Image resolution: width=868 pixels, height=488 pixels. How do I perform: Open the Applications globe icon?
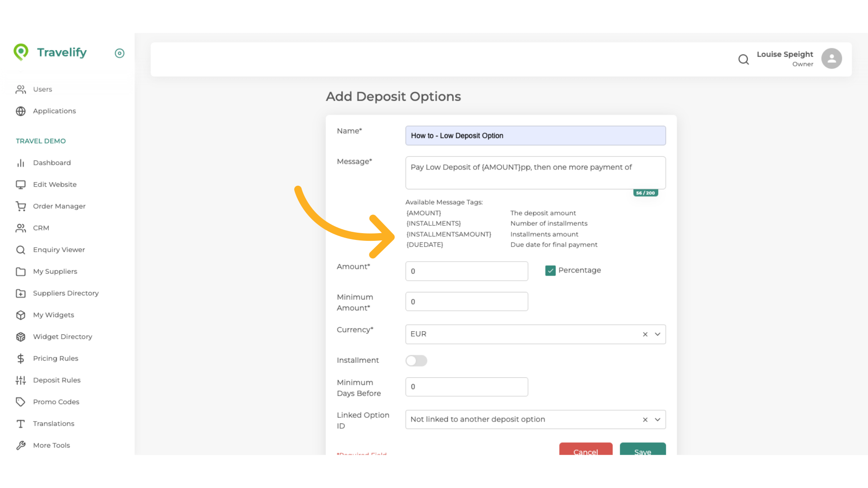click(x=21, y=111)
